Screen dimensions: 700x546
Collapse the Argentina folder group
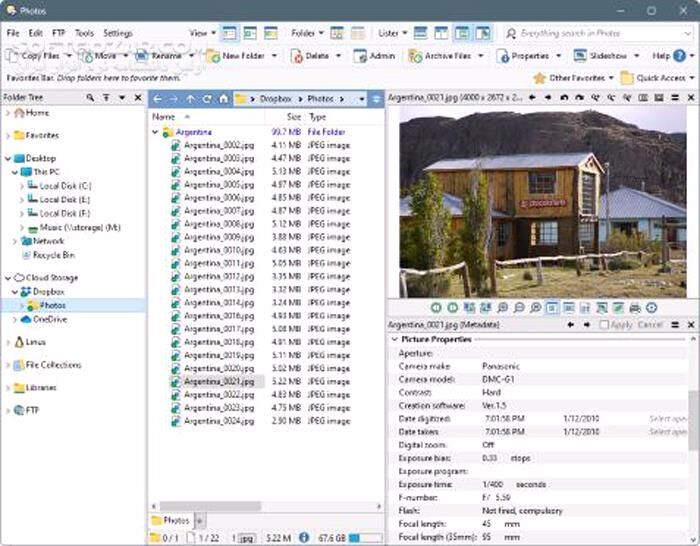click(156, 132)
